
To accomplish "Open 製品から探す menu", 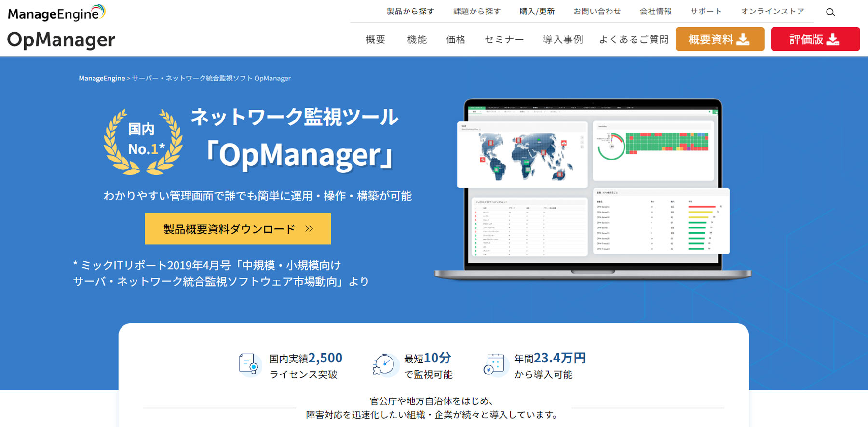I will click(x=410, y=11).
